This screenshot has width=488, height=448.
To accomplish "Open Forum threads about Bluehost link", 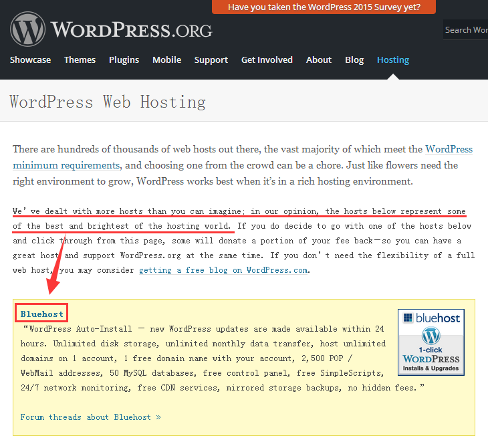I will 90,417.
